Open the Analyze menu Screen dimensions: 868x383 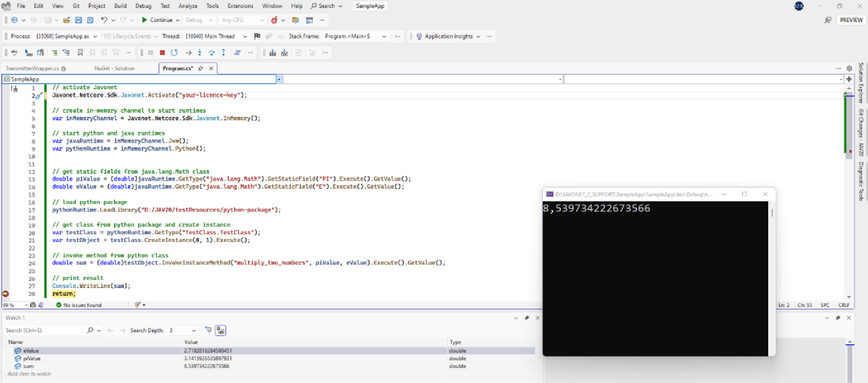[188, 6]
